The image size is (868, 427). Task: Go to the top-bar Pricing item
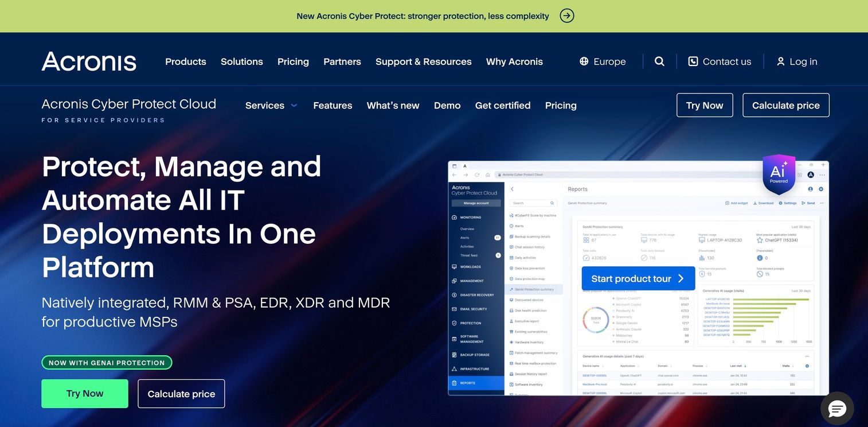click(293, 61)
